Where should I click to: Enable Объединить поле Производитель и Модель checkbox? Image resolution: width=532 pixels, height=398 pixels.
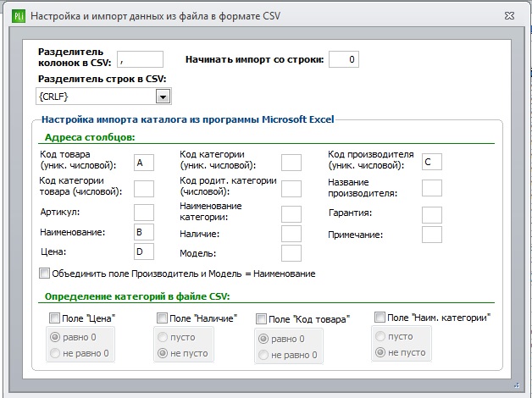[x=44, y=274]
